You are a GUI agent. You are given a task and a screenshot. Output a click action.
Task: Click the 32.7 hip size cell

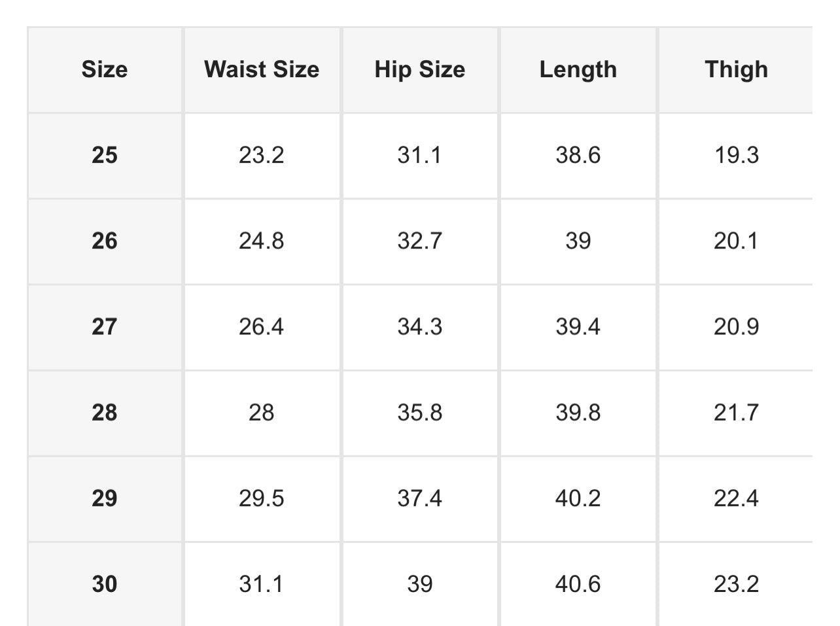click(420, 241)
